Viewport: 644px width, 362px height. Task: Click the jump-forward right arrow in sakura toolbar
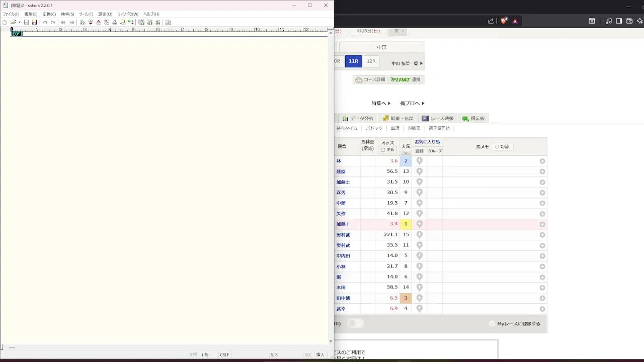coord(72,22)
